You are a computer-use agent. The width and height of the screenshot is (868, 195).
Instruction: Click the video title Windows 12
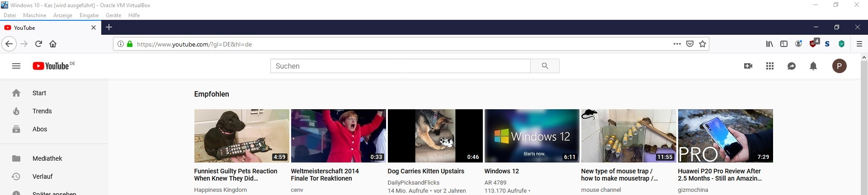tap(502, 171)
